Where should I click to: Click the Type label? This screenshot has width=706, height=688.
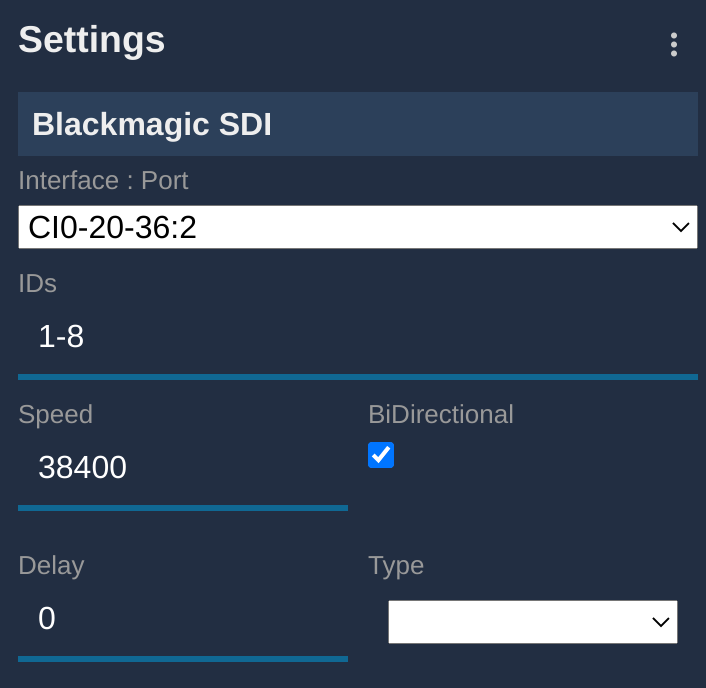[396, 565]
